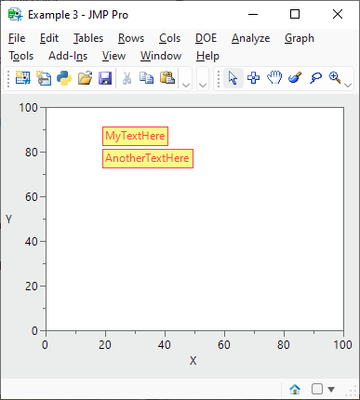The image size is (360, 400).
Task: Open the View menu
Action: [x=114, y=56]
